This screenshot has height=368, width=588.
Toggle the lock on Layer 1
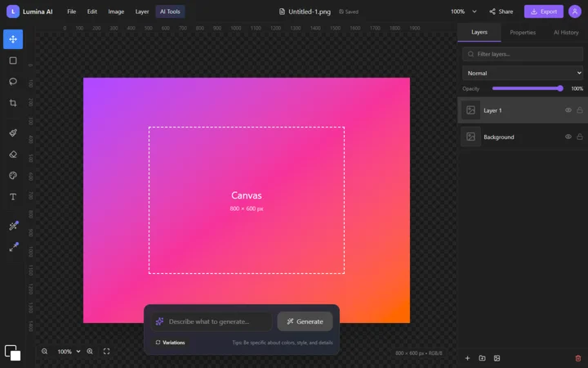tap(580, 110)
